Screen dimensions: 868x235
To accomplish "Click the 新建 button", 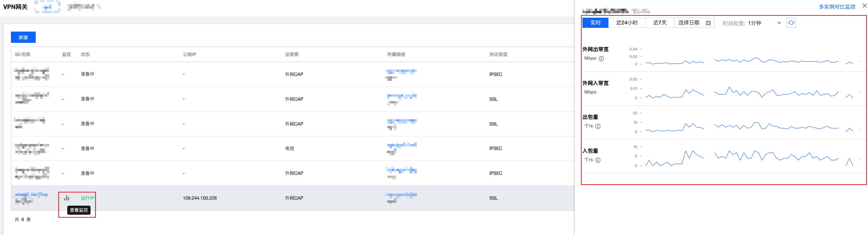I will (23, 37).
